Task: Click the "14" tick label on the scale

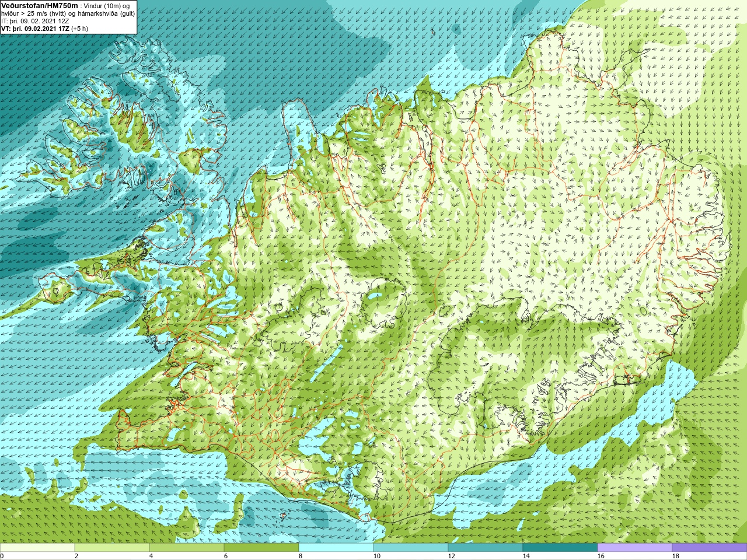Action: (x=526, y=556)
